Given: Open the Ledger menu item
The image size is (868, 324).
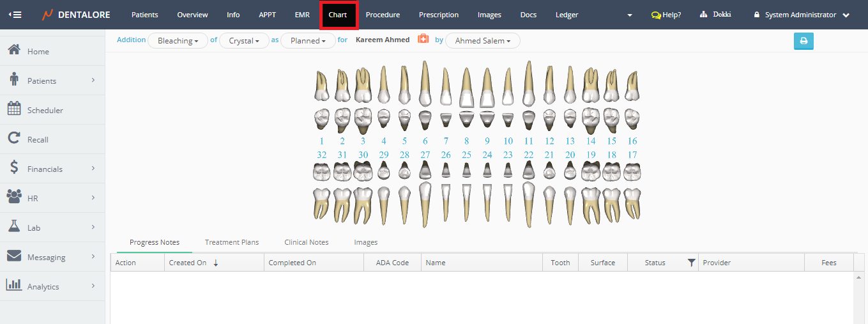Looking at the screenshot, I should point(567,15).
